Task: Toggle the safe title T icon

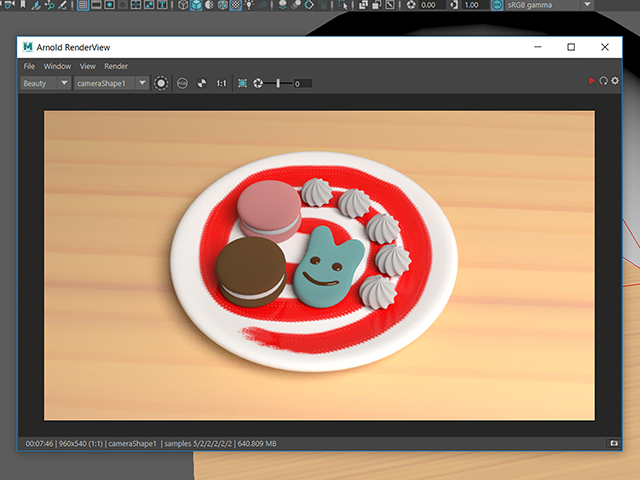Action: pos(162,5)
